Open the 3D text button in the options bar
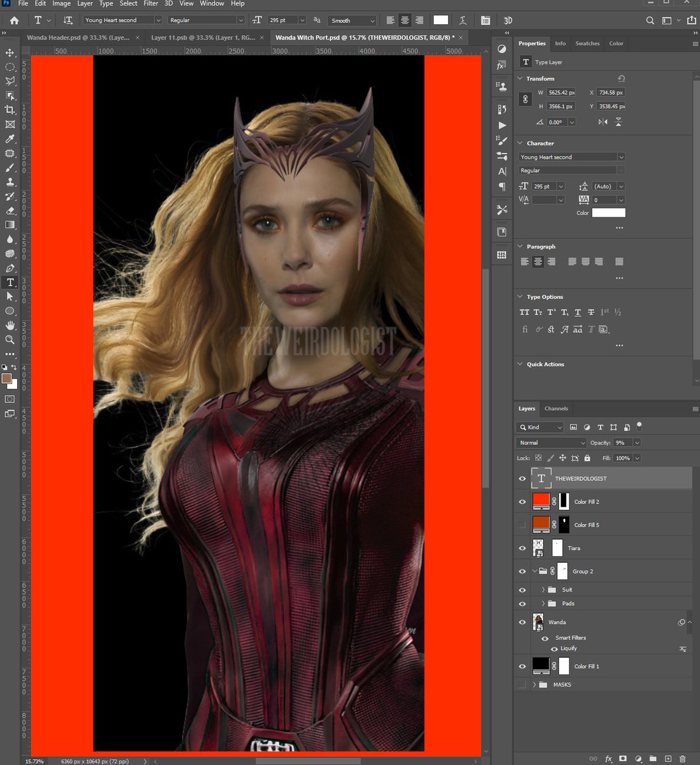Image resolution: width=700 pixels, height=765 pixels. 508,20
